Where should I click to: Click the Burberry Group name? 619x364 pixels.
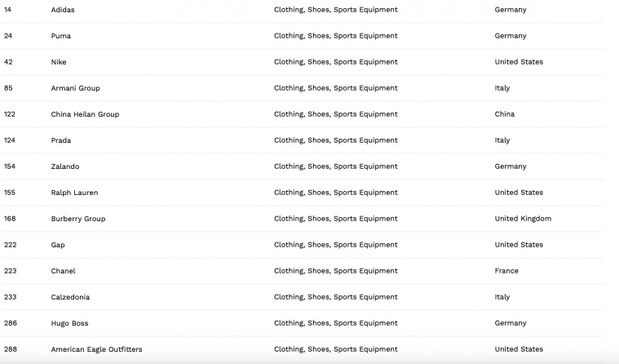(78, 219)
